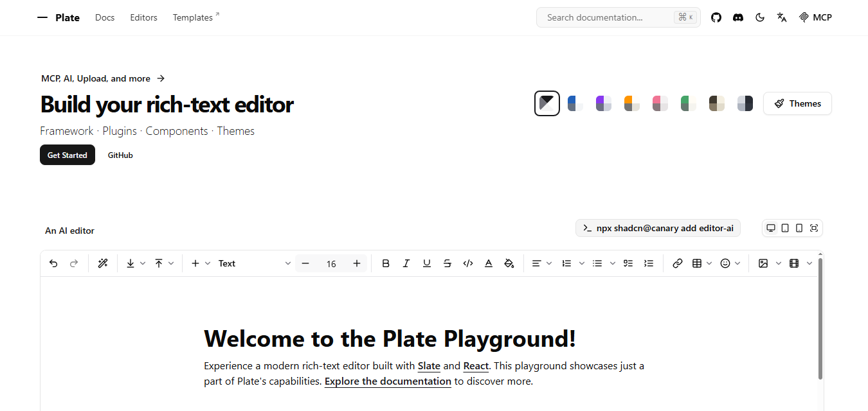This screenshot has width=868, height=411.
Task: Toggle underline formatting
Action: (x=427, y=263)
